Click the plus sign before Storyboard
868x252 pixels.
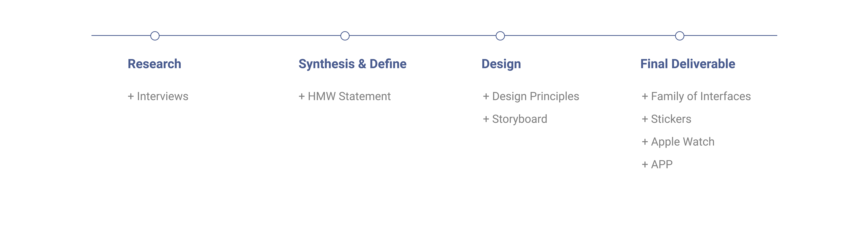click(x=486, y=119)
